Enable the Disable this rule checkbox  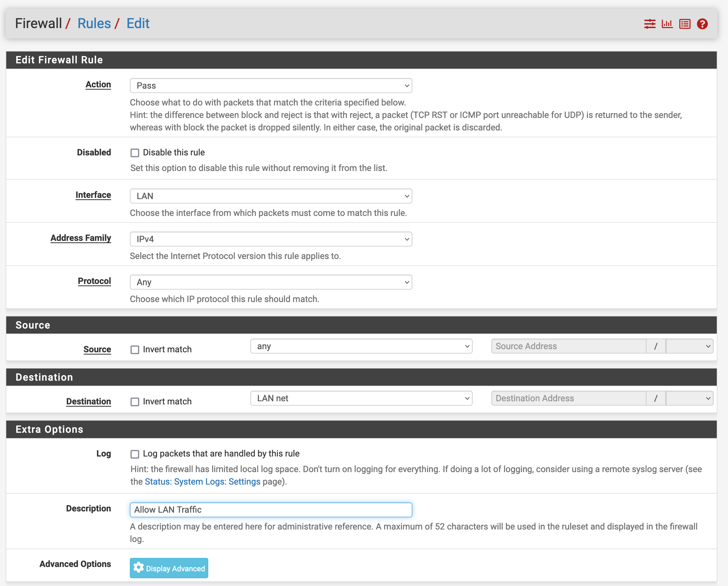pyautogui.click(x=135, y=153)
